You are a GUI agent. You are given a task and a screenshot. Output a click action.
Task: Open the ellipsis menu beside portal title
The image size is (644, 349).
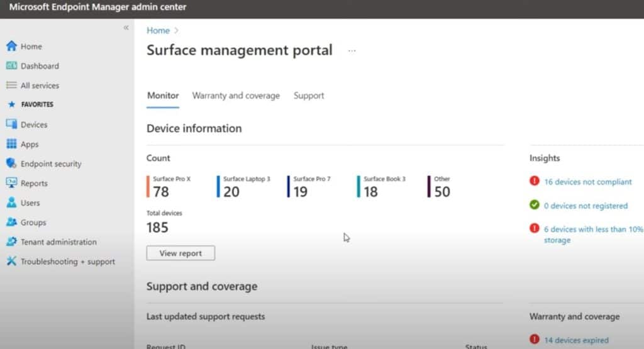click(x=352, y=51)
